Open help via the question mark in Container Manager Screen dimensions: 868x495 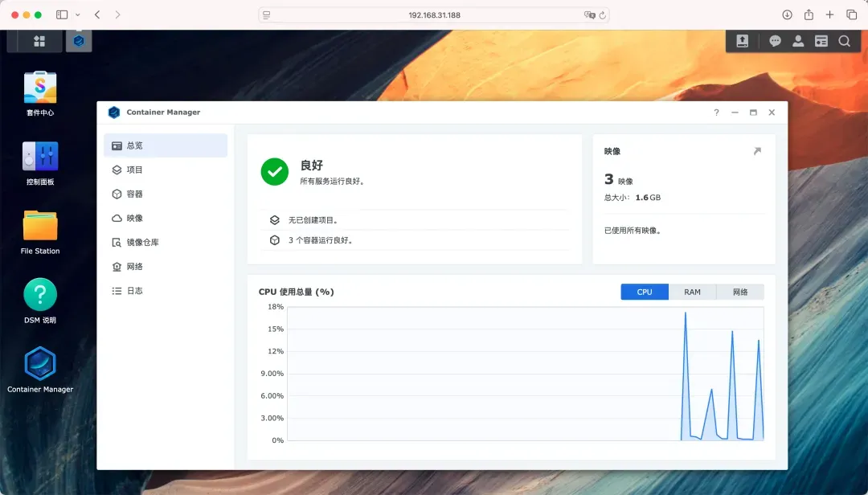[x=716, y=112]
